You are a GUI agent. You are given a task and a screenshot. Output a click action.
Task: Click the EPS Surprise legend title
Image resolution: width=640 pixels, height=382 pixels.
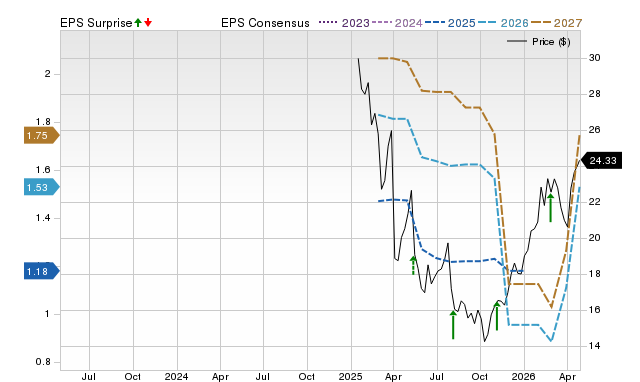click(96, 23)
